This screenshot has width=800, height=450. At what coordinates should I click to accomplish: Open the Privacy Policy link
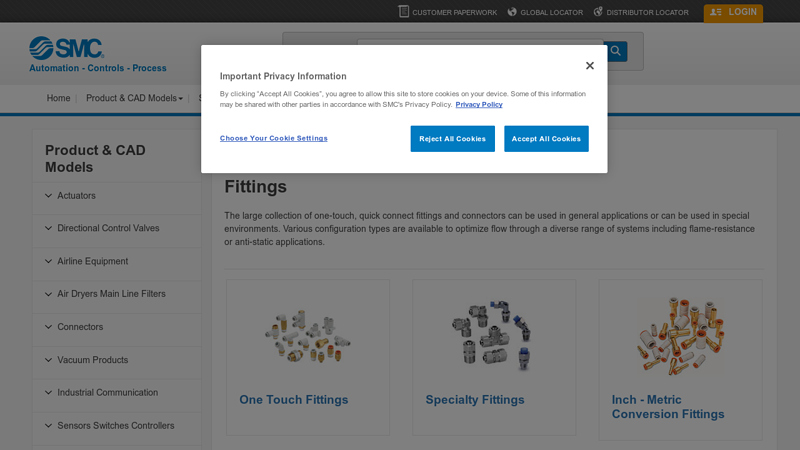[x=479, y=105]
